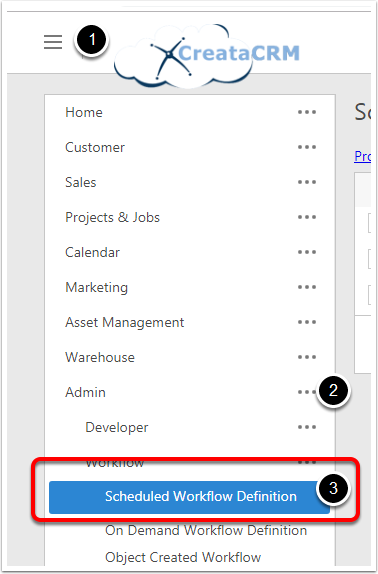Image resolution: width=378 pixels, height=574 pixels.
Task: Click the ellipsis beside Calendar
Action: coord(307,252)
